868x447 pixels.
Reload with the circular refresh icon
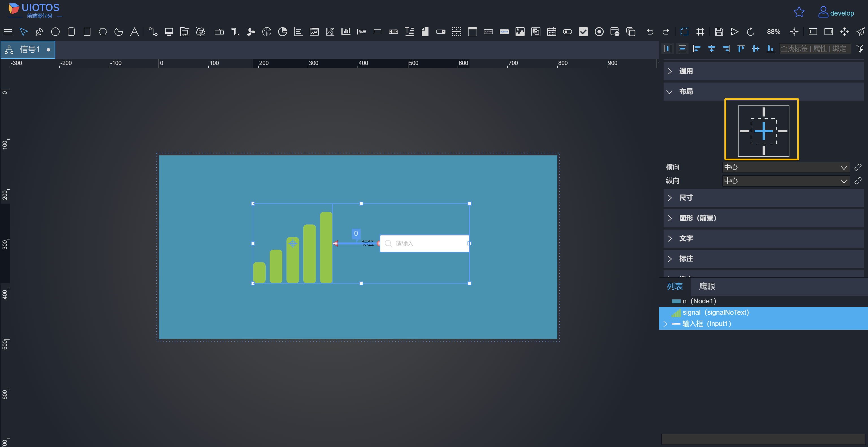tap(750, 32)
